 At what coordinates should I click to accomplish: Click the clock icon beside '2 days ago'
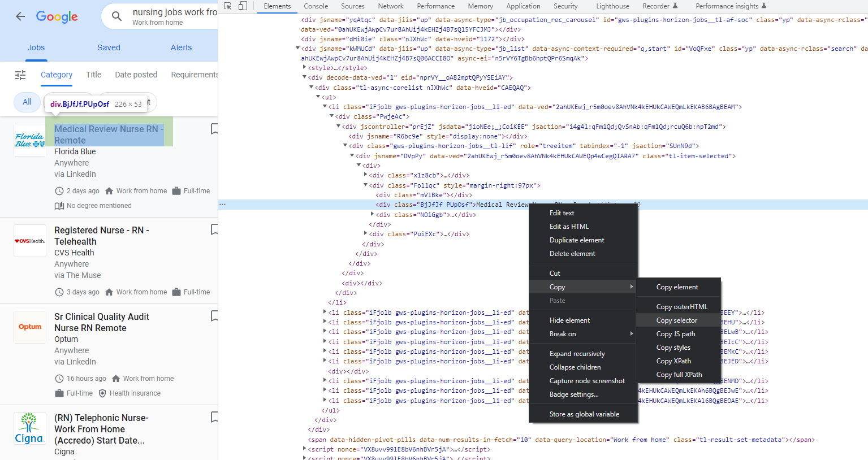point(59,191)
